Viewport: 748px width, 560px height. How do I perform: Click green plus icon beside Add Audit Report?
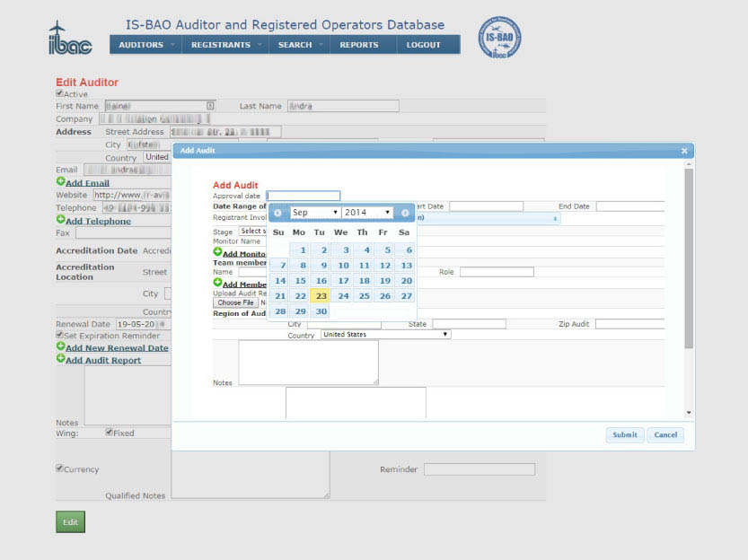[60, 358]
